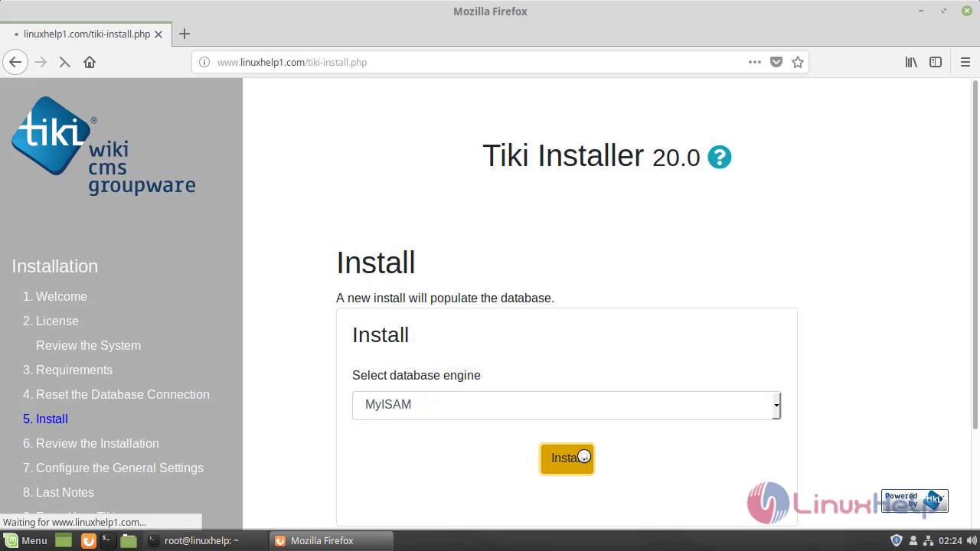Open network tray icon

point(927,540)
